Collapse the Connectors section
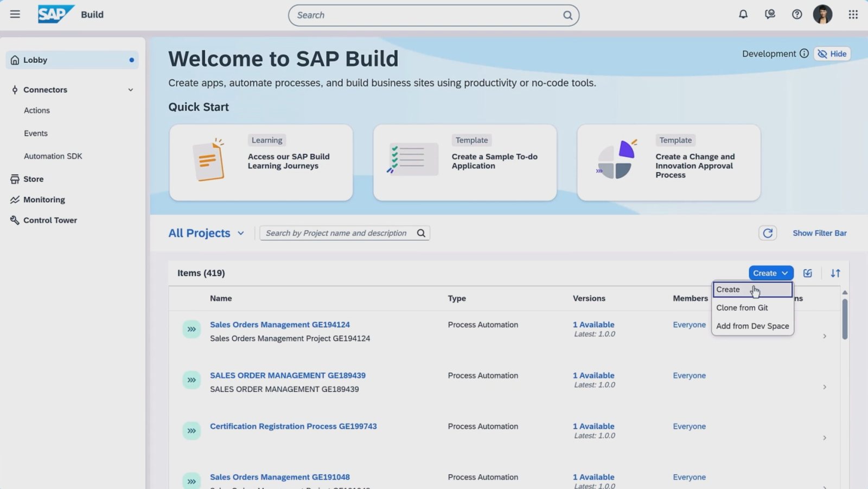Screen dimensions: 868x489 click(130, 90)
